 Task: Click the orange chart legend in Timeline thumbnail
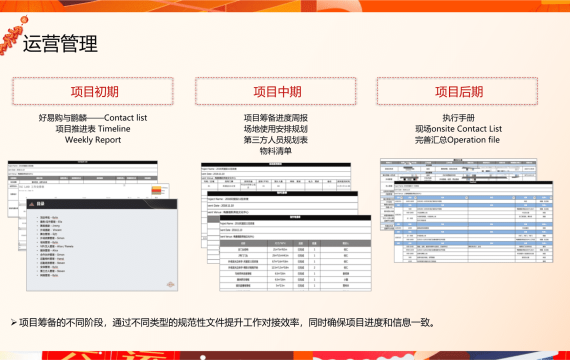(x=157, y=191)
